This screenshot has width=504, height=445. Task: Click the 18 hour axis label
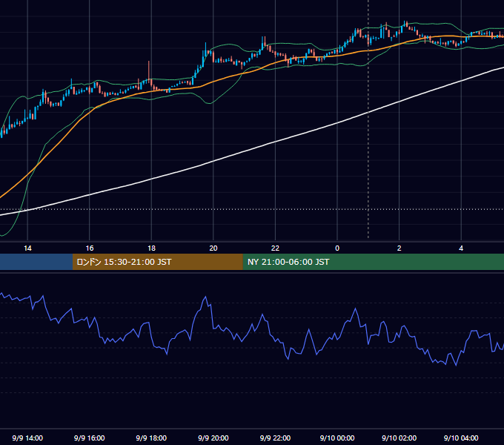[x=151, y=248]
